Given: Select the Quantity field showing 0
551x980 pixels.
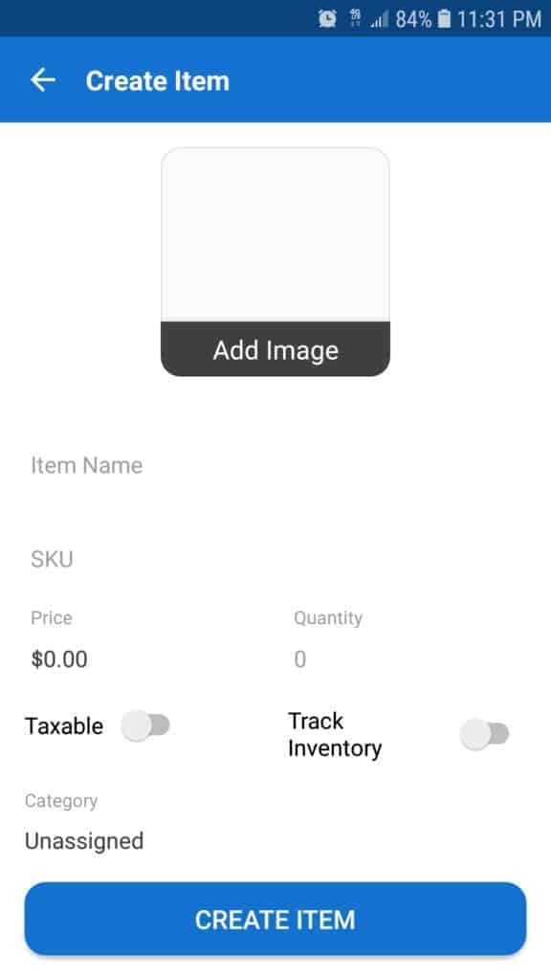Looking at the screenshot, I should 409,659.
